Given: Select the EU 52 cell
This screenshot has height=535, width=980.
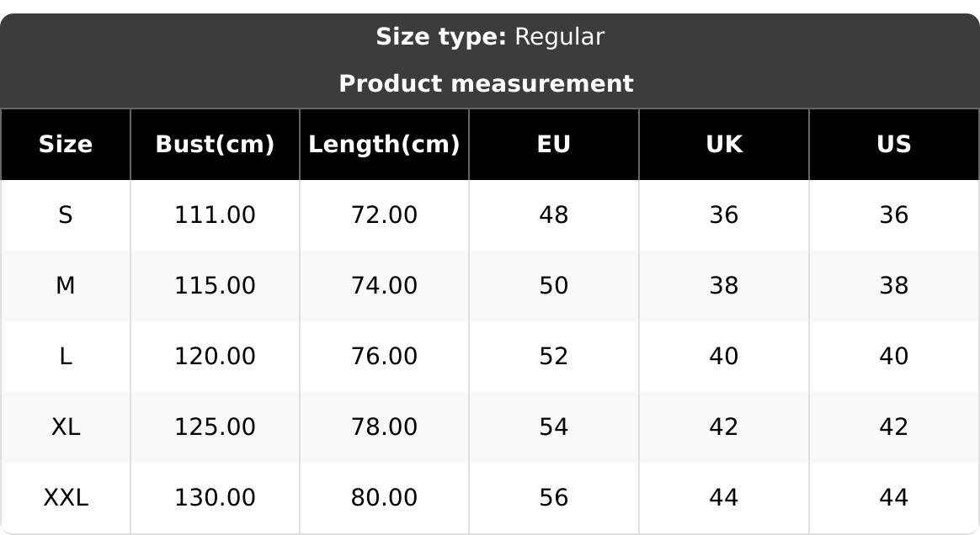Looking at the screenshot, I should tap(554, 357).
